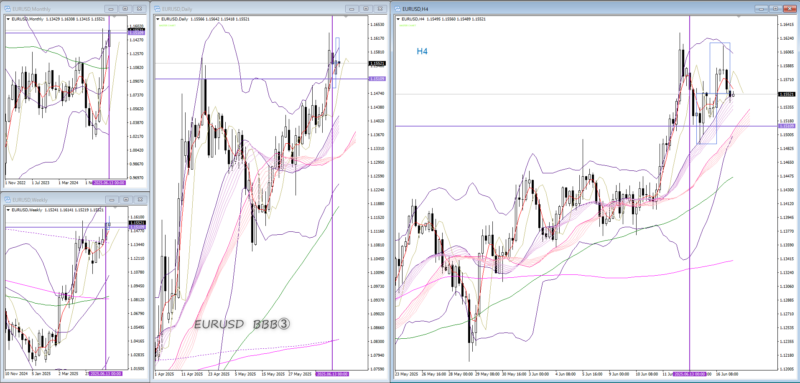Open the arrow menu beside EURUSD,Monthly label
Screen dimensions: 800x383
click(x=8, y=19)
